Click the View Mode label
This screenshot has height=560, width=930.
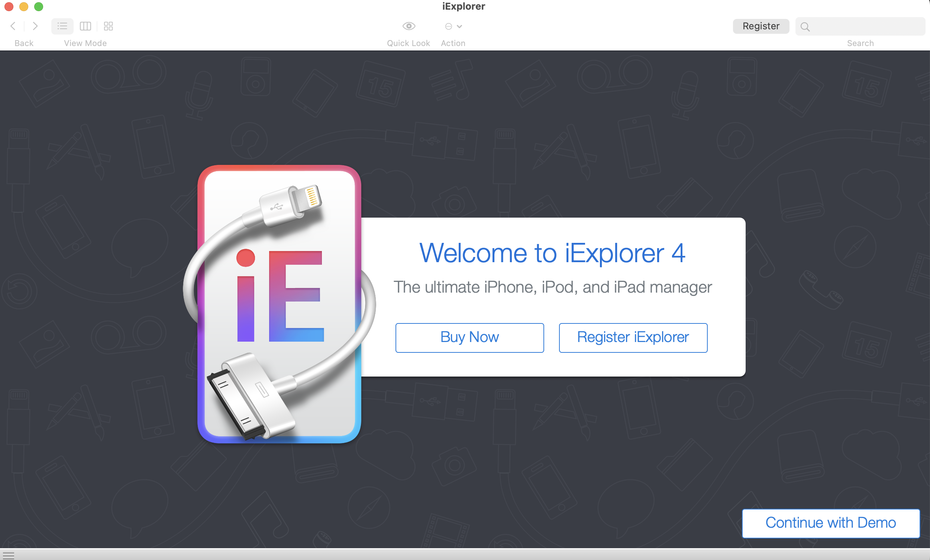point(85,43)
